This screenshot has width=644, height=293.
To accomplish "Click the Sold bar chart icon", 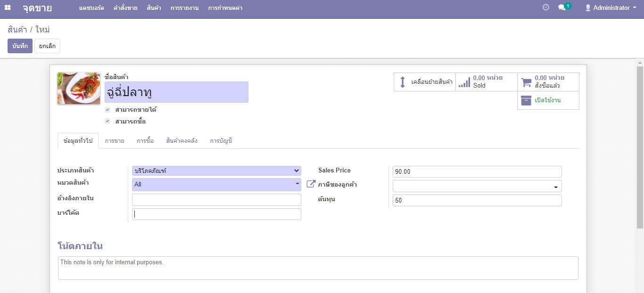I will pos(464,82).
